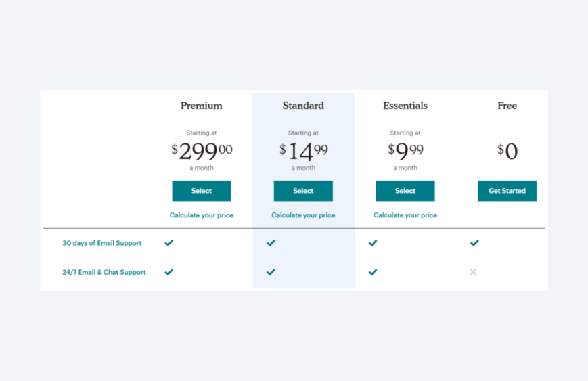Open Calculate your price for Premium
Viewport: 588px width, 381px height.
pos(201,215)
